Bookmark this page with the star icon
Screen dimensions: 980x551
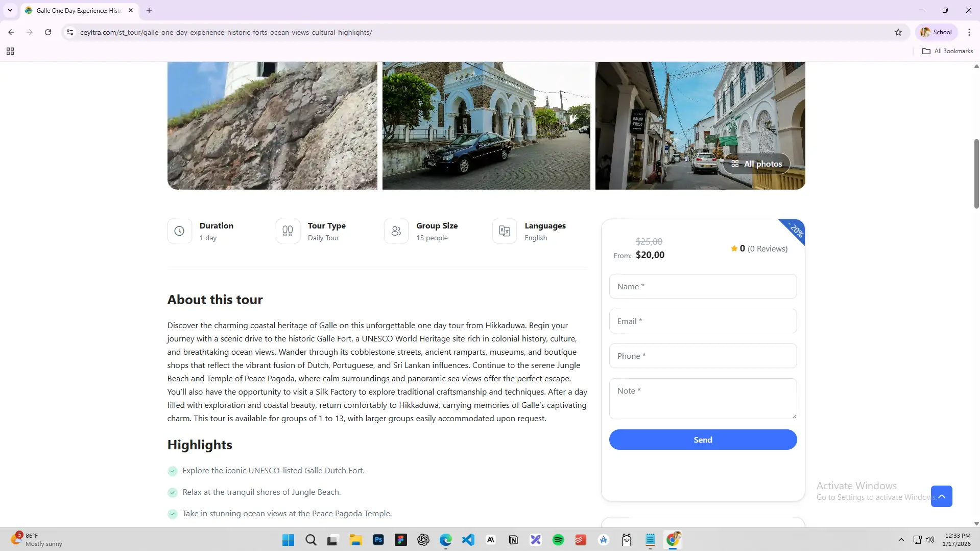pos(898,32)
